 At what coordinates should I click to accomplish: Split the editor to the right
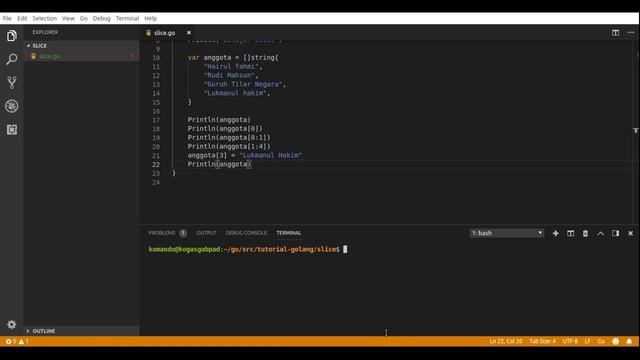615,33
